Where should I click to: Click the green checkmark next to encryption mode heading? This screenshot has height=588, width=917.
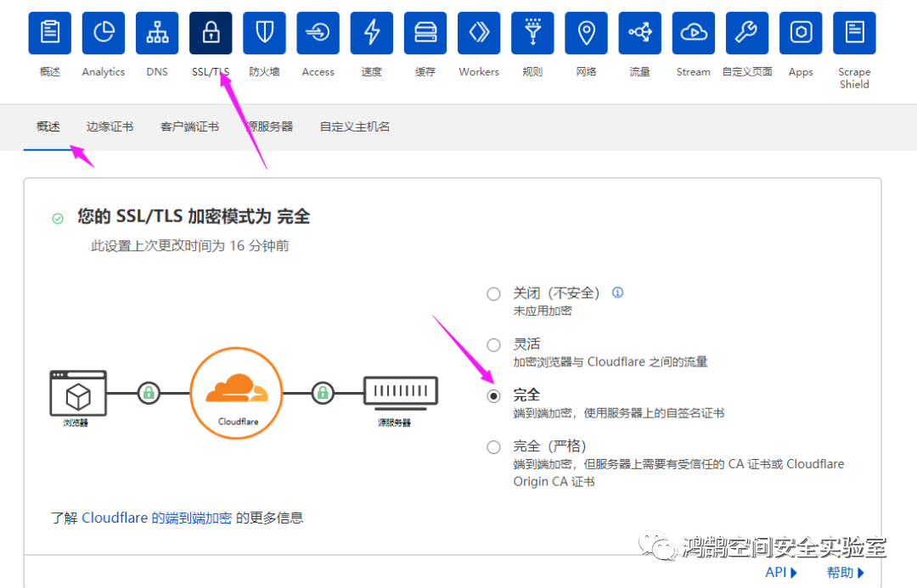point(58,219)
